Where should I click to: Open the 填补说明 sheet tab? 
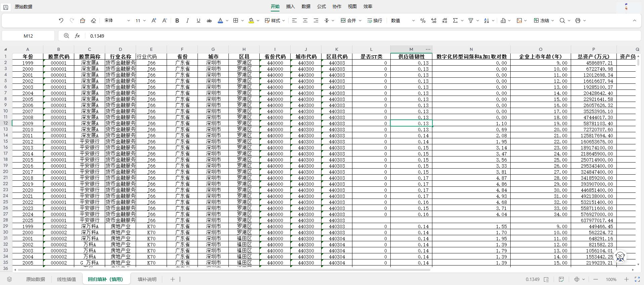147,279
